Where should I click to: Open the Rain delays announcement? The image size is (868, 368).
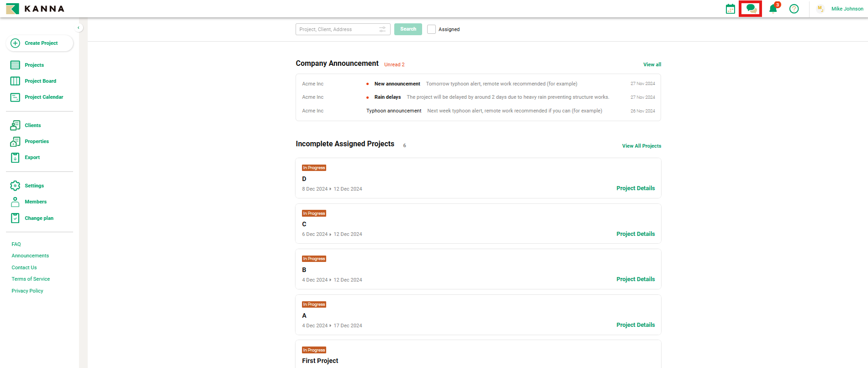(x=387, y=97)
